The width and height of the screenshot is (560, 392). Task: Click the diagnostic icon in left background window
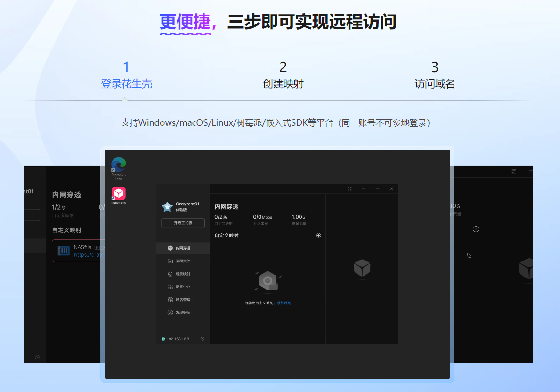click(37, 357)
